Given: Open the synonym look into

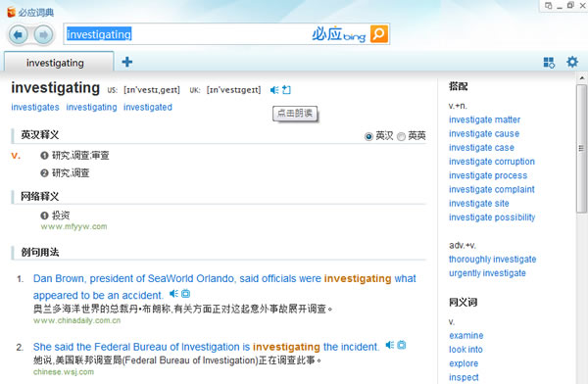Looking at the screenshot, I should (465, 349).
